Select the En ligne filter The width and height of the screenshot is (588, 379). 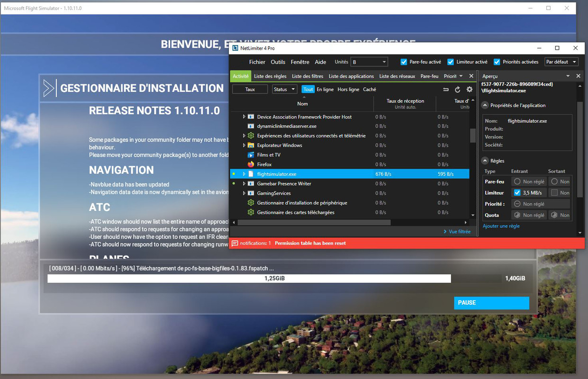325,89
